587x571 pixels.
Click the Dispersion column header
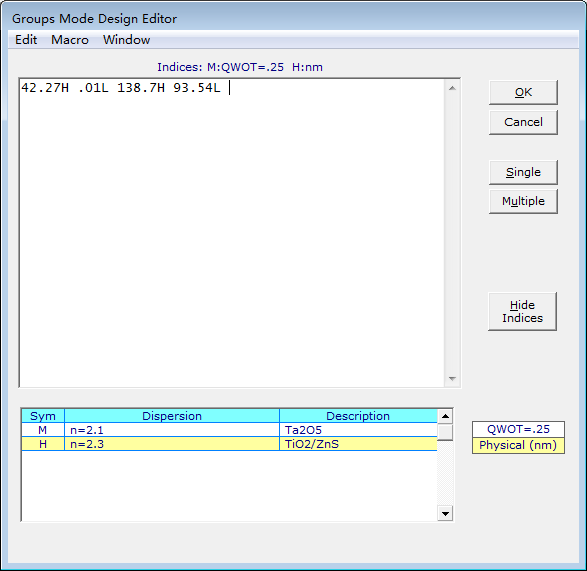tap(172, 416)
